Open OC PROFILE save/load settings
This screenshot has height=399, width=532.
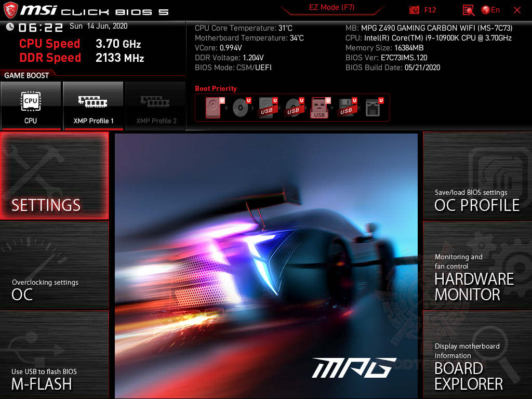[477, 176]
